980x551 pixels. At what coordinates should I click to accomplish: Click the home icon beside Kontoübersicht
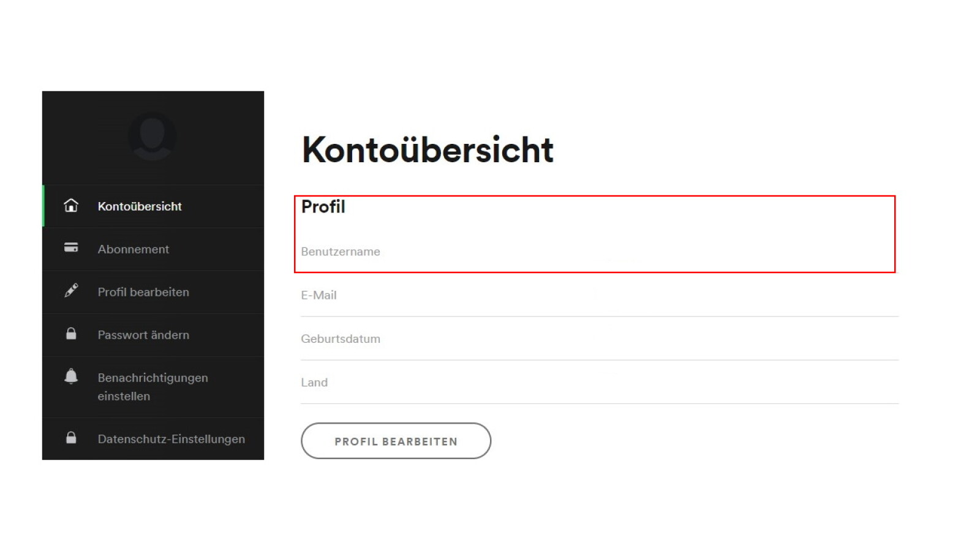click(x=71, y=206)
